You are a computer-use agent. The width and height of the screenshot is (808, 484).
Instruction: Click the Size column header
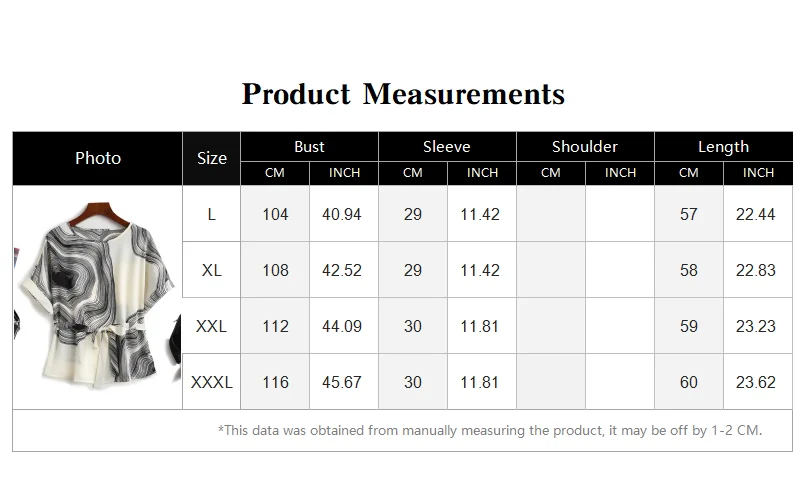[x=212, y=158]
